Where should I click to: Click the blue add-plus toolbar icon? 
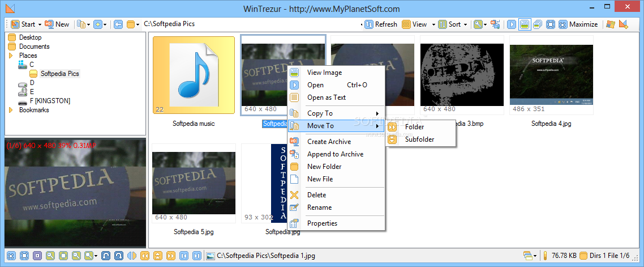pos(97,24)
